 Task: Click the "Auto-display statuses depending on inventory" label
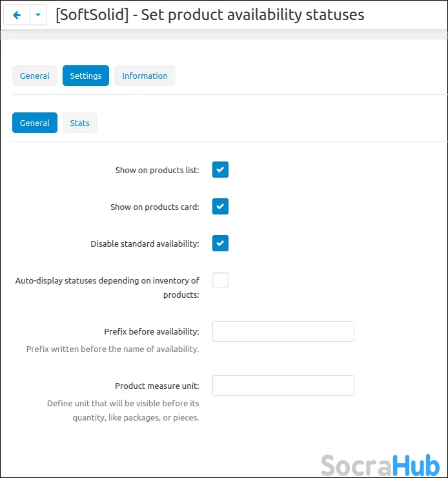[107, 281]
